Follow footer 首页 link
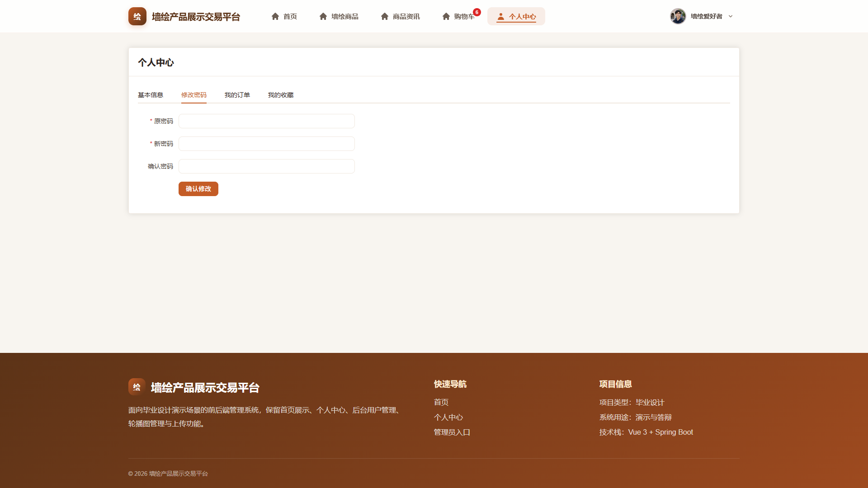Screen dimensions: 868x488 point(441,402)
